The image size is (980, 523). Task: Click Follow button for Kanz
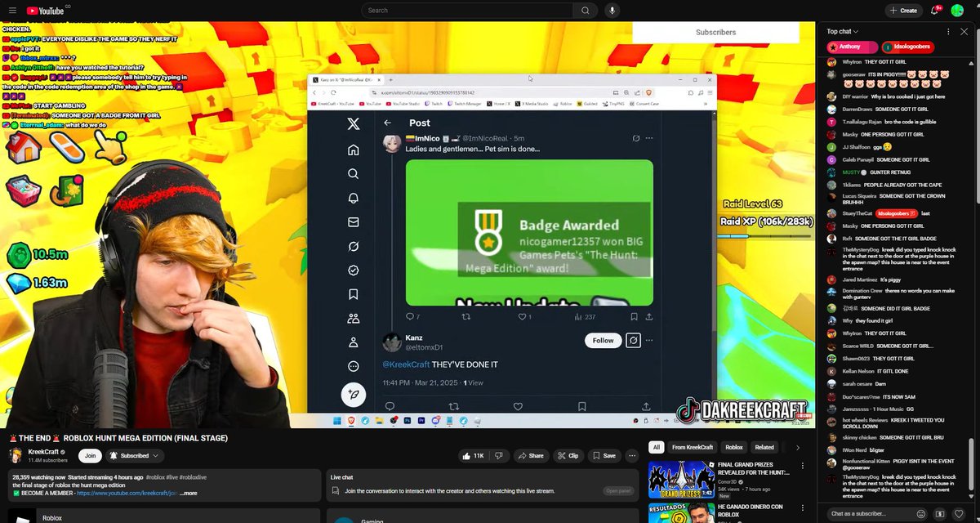click(x=603, y=340)
